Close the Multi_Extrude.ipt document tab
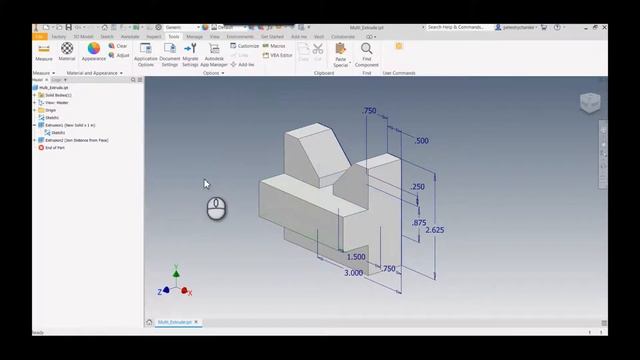640x360 pixels. point(196,322)
